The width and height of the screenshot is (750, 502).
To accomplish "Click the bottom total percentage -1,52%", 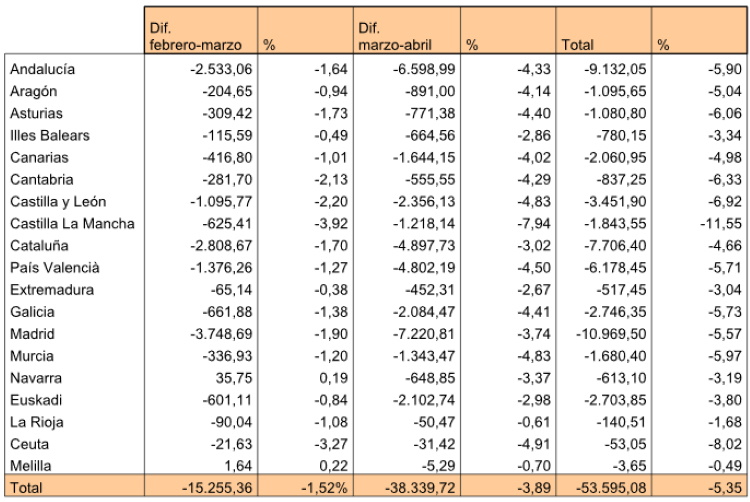I will tap(324, 488).
